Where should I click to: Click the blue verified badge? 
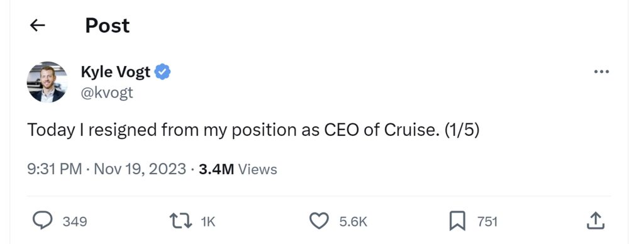click(163, 72)
